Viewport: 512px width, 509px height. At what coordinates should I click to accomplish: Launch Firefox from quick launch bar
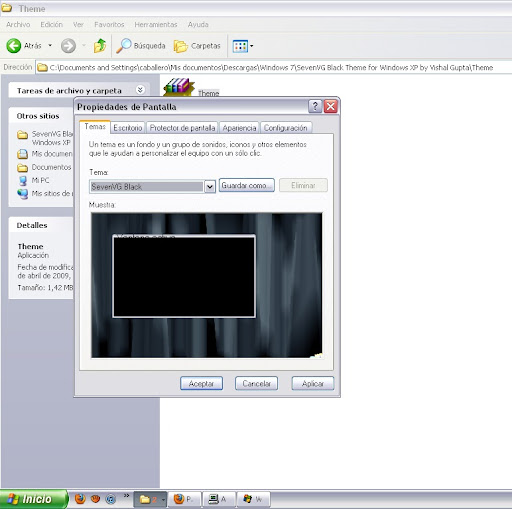coord(80,499)
